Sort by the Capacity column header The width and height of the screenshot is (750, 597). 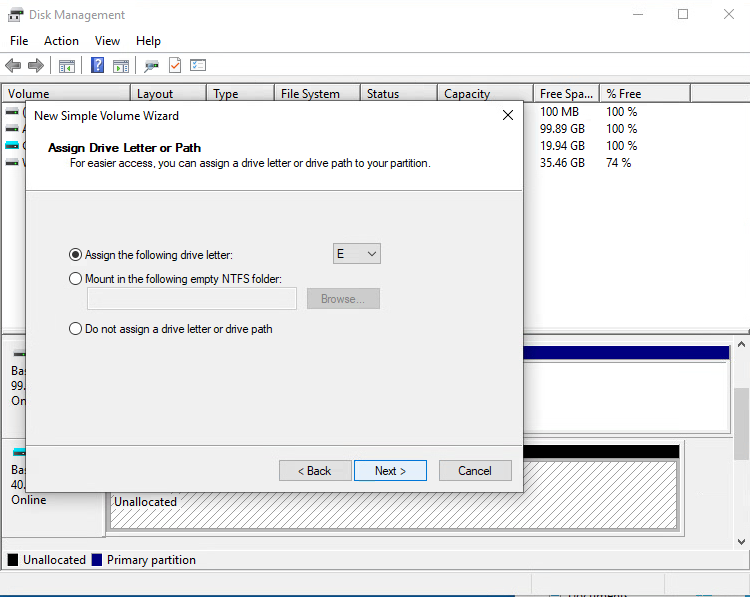click(x=485, y=94)
